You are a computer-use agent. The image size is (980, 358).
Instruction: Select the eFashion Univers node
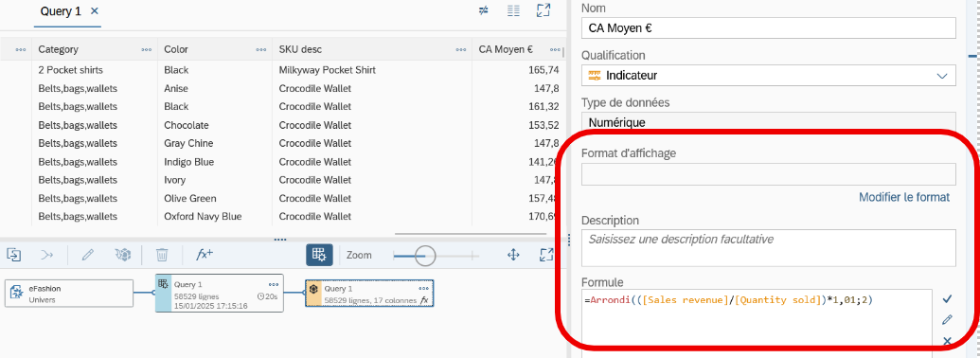point(69,293)
